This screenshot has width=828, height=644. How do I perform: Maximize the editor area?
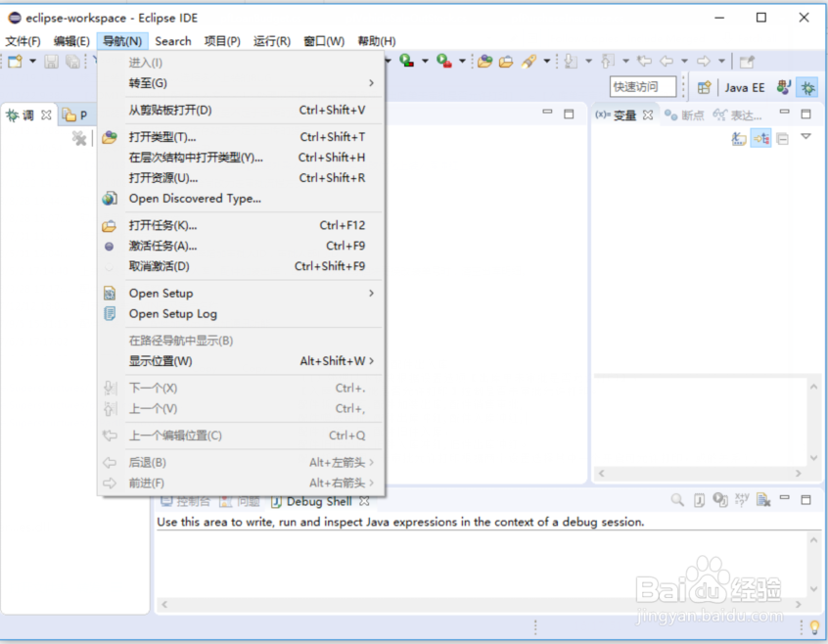pos(569,114)
